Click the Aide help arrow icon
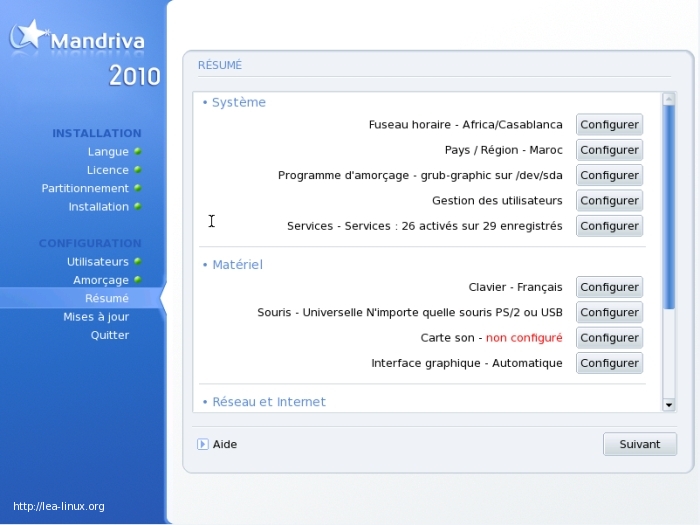Viewport: 700px width, 525px height. [x=203, y=444]
